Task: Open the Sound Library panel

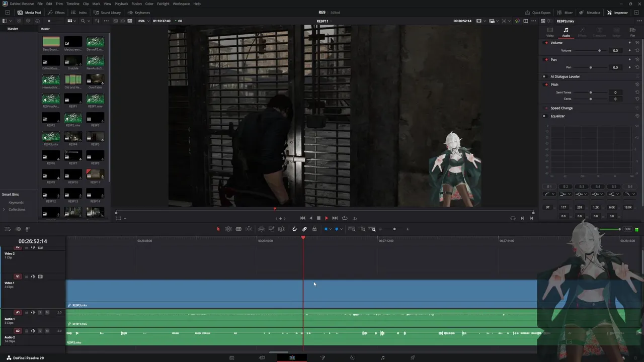Action: (107, 13)
